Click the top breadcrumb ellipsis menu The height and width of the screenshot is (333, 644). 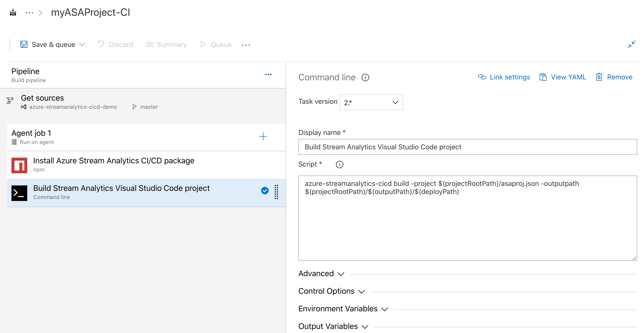pos(30,12)
